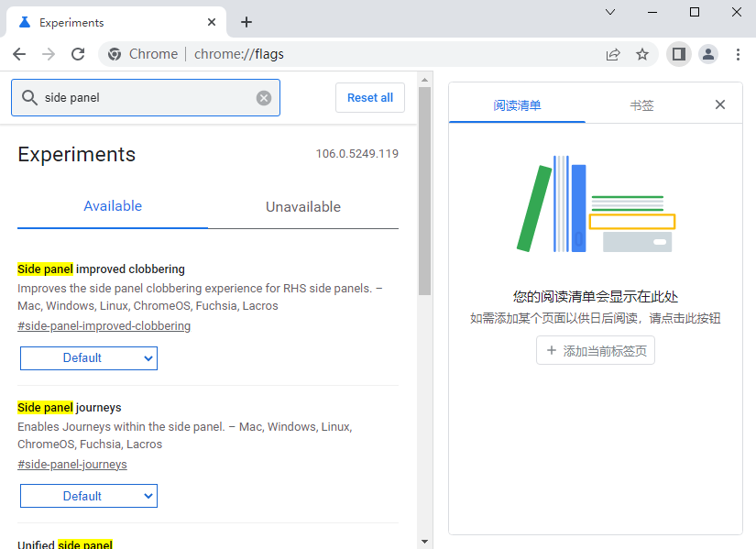Click the 添加当前标签页 button
The width and height of the screenshot is (756, 549).
596,351
